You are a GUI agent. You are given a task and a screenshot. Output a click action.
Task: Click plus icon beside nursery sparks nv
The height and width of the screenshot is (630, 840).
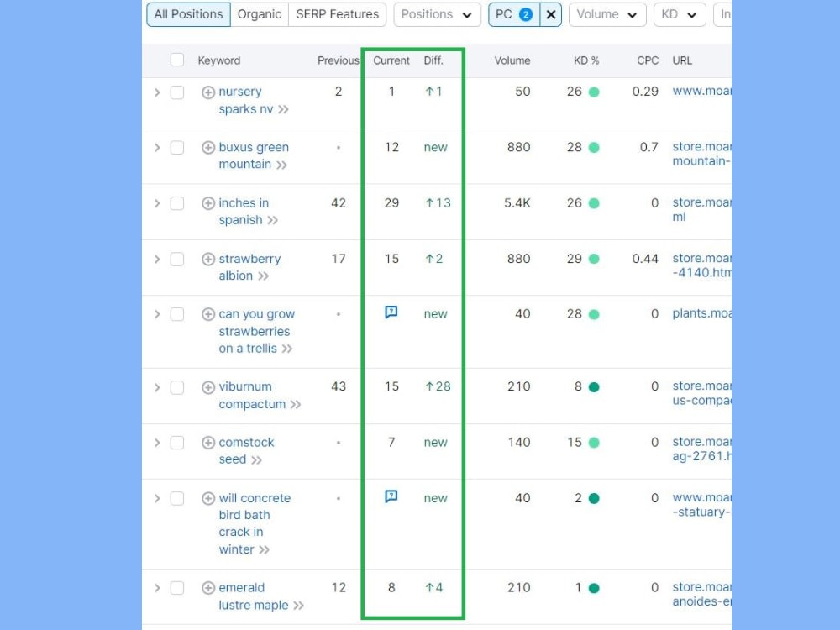click(208, 92)
